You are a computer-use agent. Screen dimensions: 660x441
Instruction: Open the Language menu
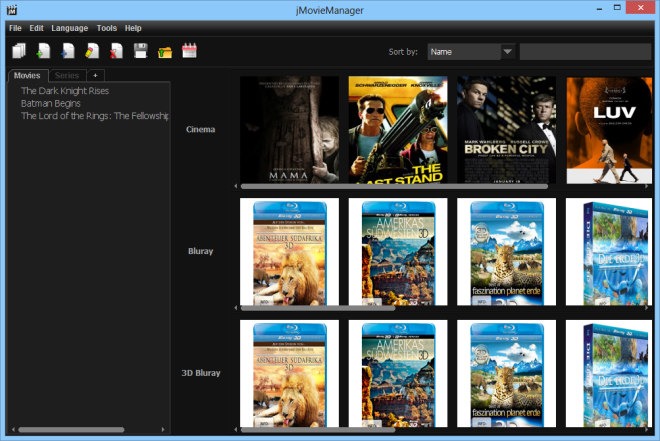(69, 28)
